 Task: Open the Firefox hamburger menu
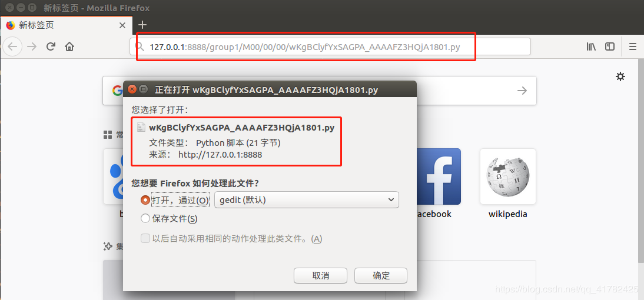[633, 46]
